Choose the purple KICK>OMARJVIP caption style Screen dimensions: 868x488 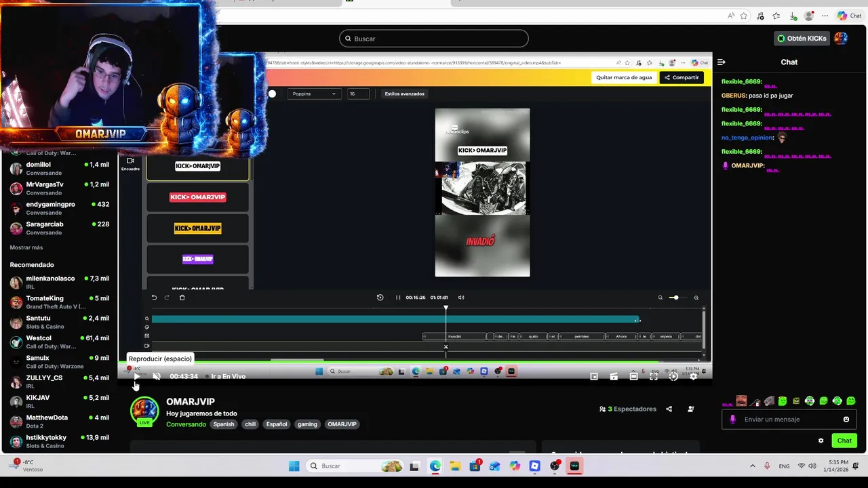pyautogui.click(x=197, y=259)
